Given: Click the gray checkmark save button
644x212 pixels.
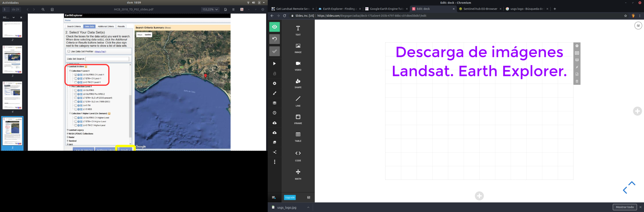Looking at the screenshot, I should click(274, 51).
